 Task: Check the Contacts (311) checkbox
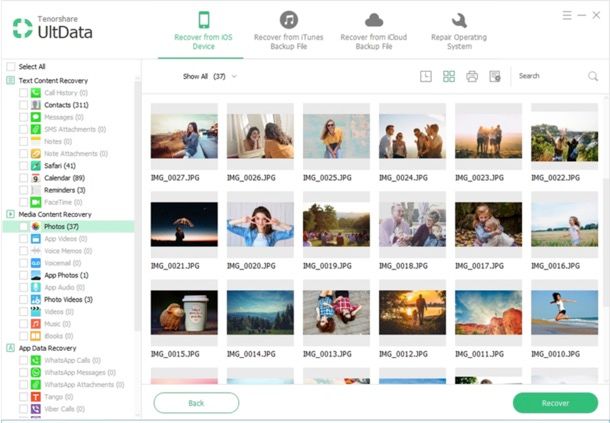click(23, 105)
